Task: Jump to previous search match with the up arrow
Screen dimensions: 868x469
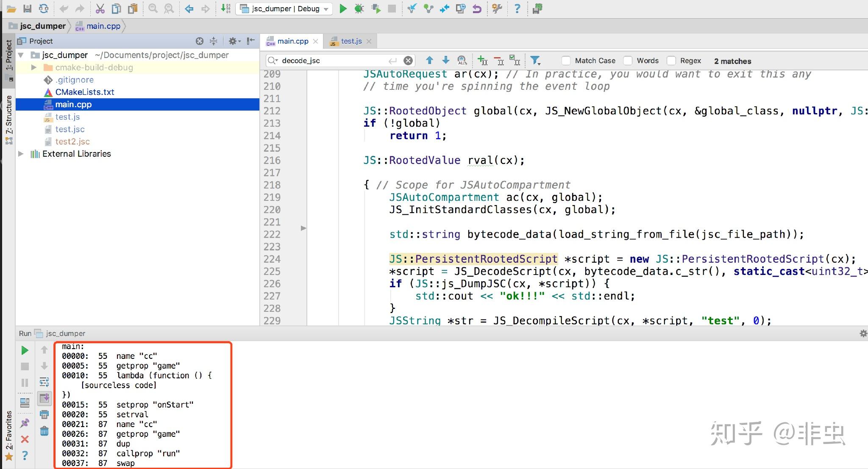Action: [x=429, y=61]
